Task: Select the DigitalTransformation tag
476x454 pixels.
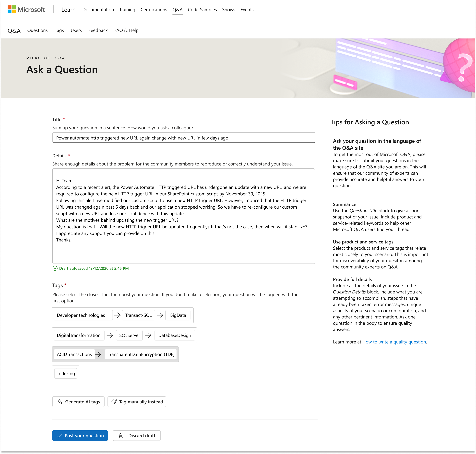Action: [79, 335]
